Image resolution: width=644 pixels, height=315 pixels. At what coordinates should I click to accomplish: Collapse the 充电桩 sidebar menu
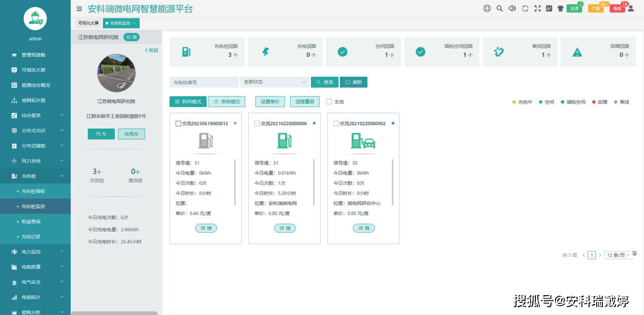(35, 176)
